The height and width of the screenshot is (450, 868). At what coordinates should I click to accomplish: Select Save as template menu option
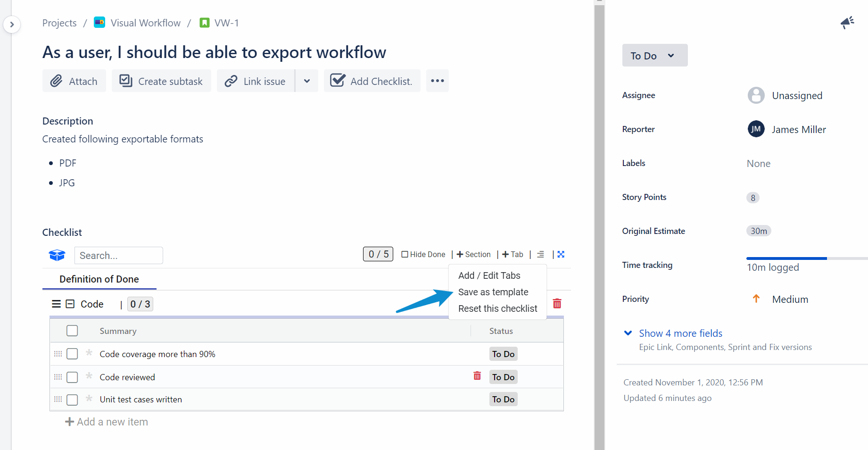[493, 292]
